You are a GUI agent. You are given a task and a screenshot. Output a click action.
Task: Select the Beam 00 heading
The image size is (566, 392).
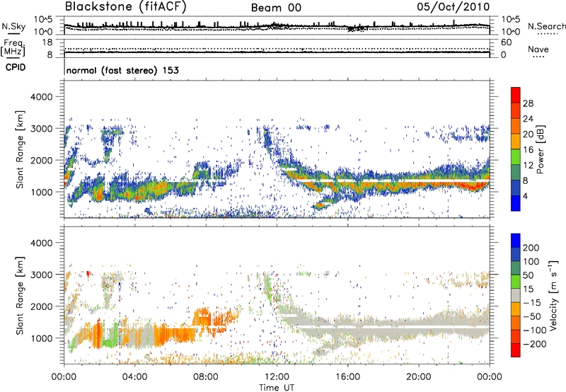point(276,8)
